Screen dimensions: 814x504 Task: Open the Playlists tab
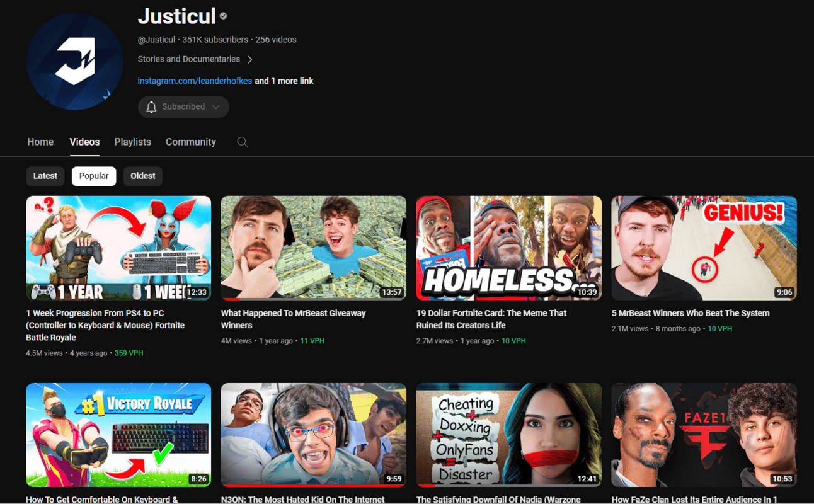132,142
